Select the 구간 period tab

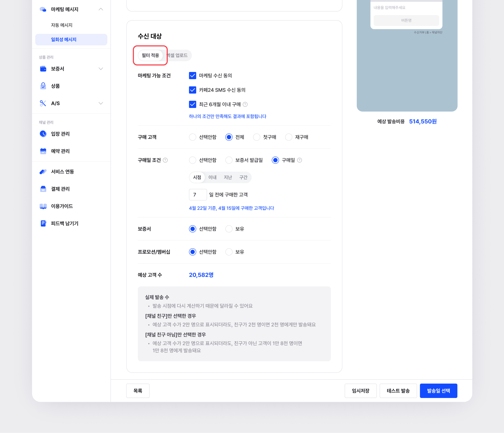243,178
